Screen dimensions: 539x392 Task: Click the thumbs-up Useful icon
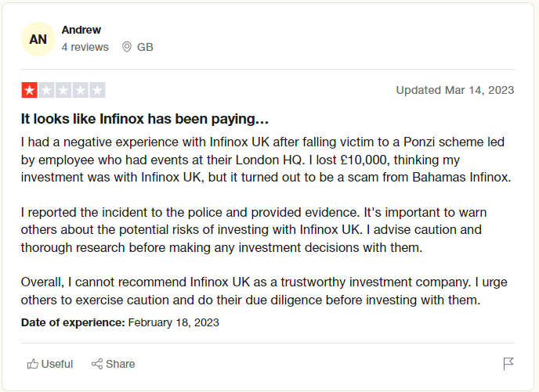(x=33, y=364)
